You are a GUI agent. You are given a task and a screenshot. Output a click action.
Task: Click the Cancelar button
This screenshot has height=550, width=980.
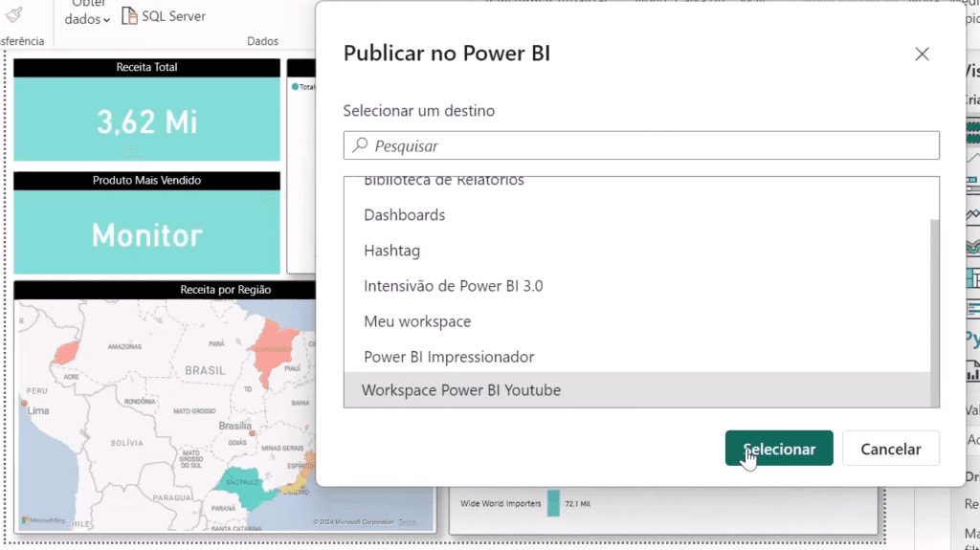click(x=891, y=448)
